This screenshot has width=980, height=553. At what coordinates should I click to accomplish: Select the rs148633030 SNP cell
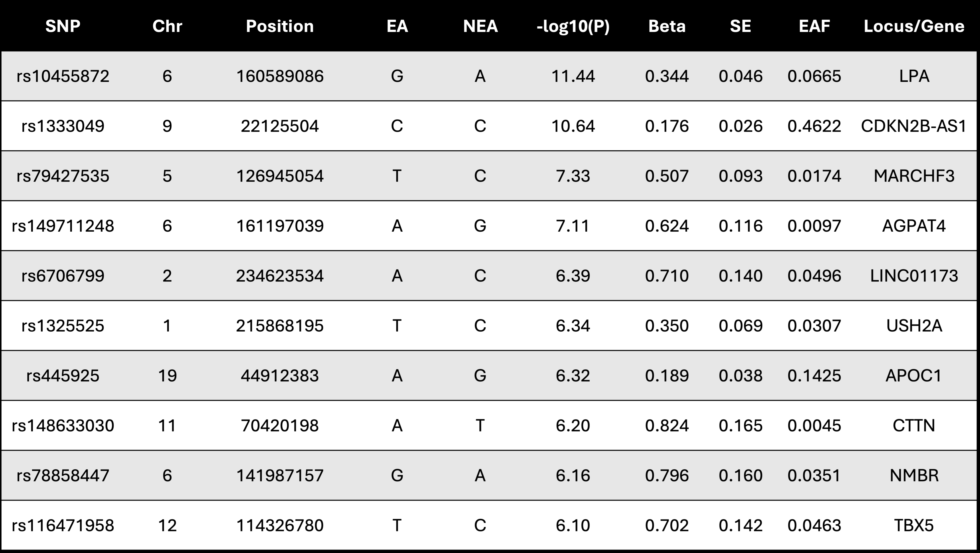(63, 425)
